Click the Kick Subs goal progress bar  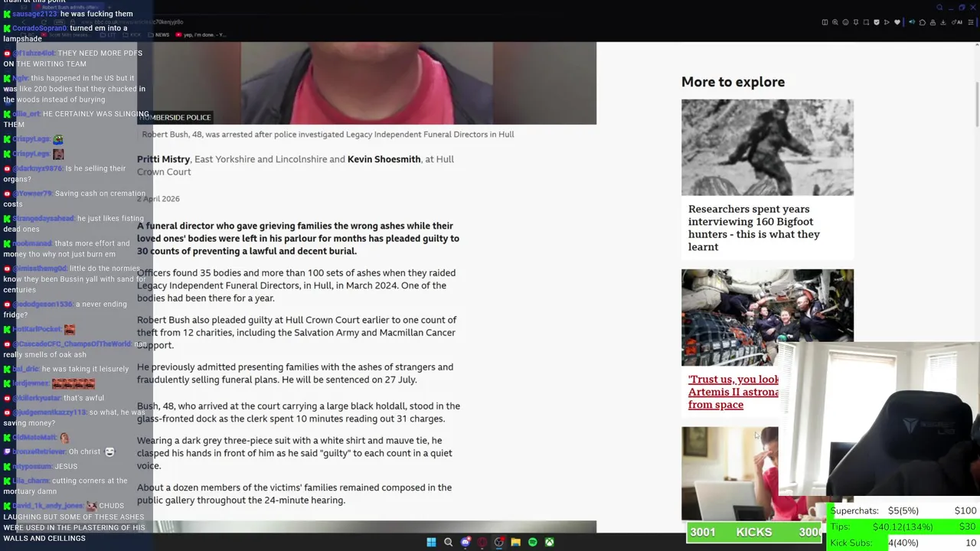903,543
